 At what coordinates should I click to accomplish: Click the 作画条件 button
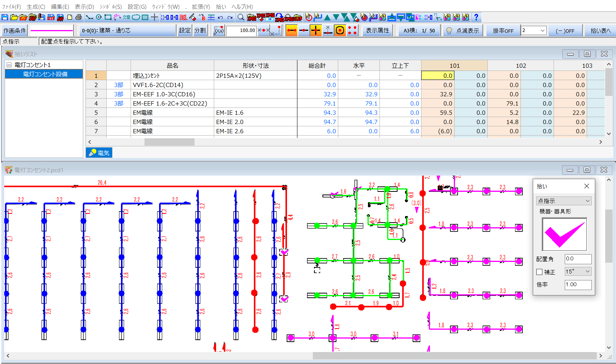pos(14,30)
